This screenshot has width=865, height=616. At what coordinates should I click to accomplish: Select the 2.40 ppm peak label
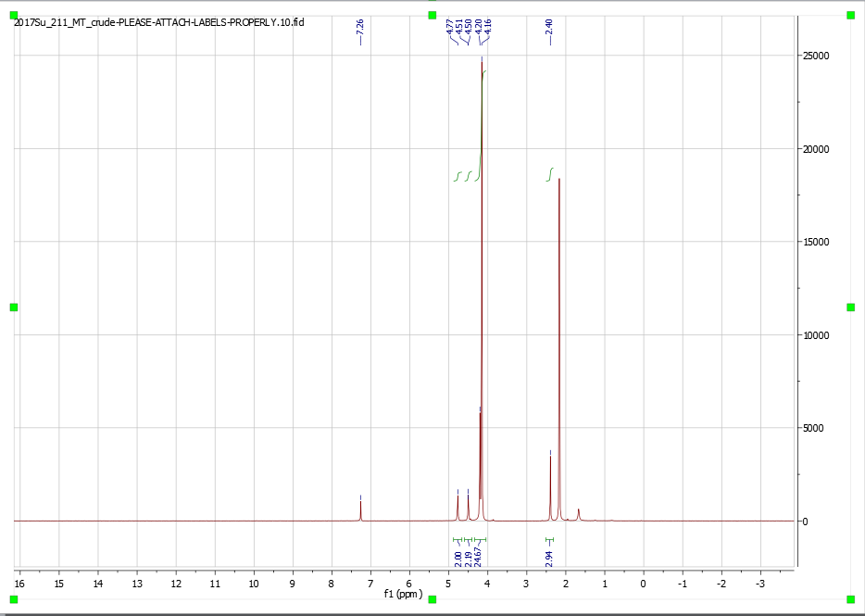pyautogui.click(x=548, y=26)
